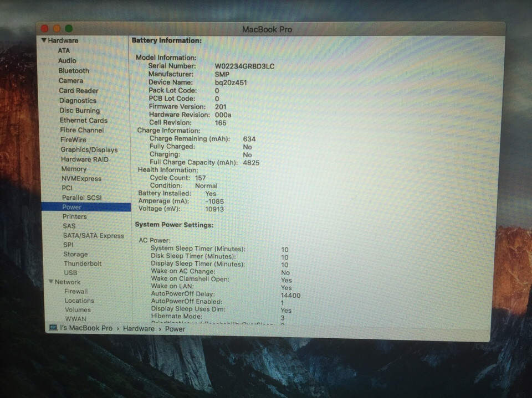This screenshot has height=398, width=532.
Task: Open WWAN network entry
Action: 76,319
